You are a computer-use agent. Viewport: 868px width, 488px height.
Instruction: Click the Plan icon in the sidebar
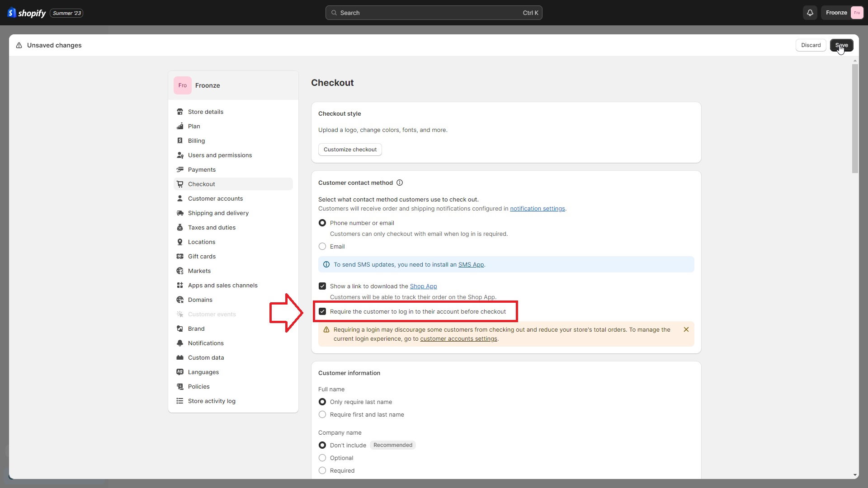tap(180, 127)
